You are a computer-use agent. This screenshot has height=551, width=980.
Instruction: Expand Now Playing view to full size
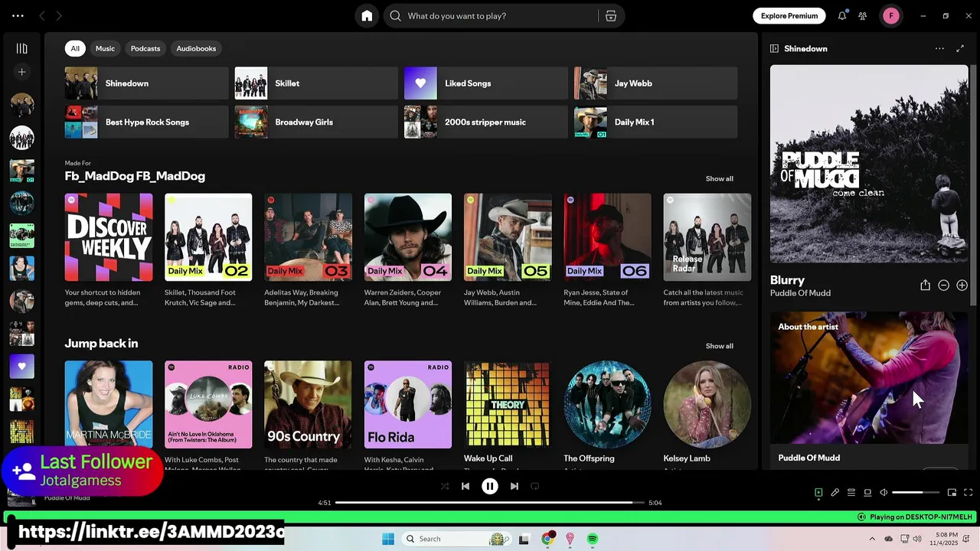(x=960, y=48)
